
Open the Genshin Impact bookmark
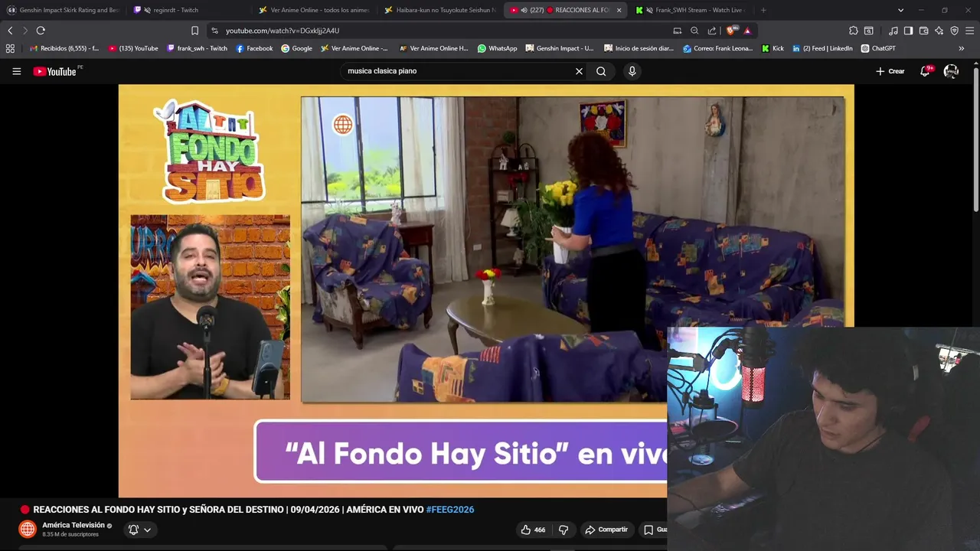click(559, 48)
